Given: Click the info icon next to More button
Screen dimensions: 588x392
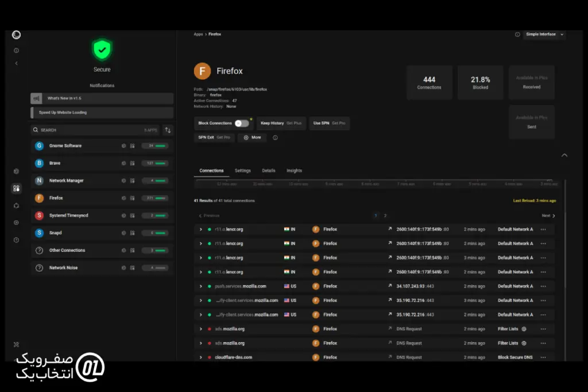Looking at the screenshot, I should [x=275, y=138].
